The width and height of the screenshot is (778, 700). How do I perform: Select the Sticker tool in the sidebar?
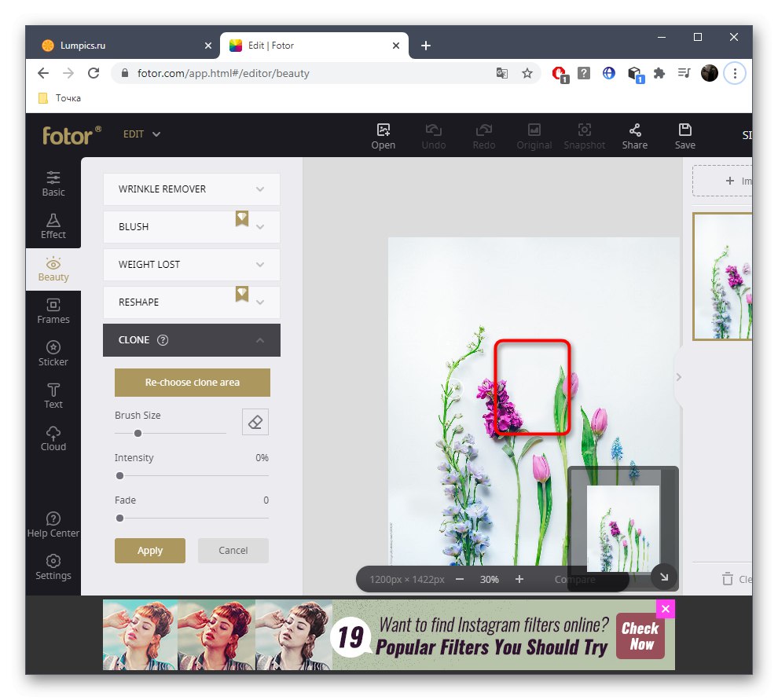(53, 352)
